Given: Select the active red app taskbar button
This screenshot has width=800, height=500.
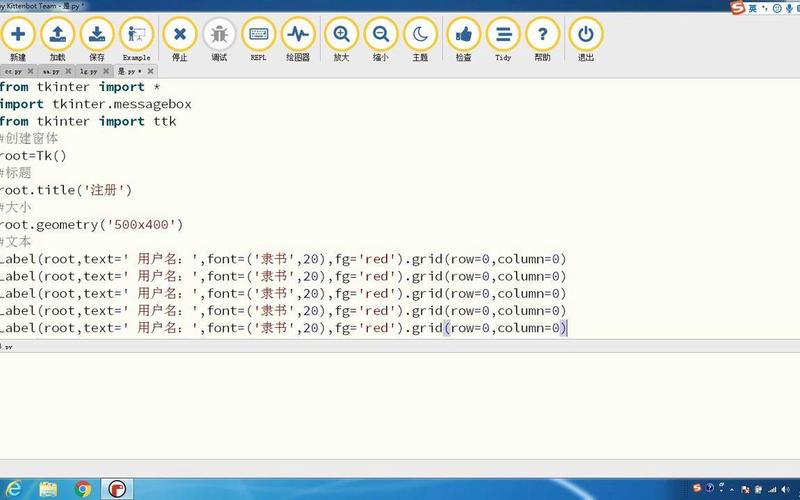Looking at the screenshot, I should coord(117,489).
